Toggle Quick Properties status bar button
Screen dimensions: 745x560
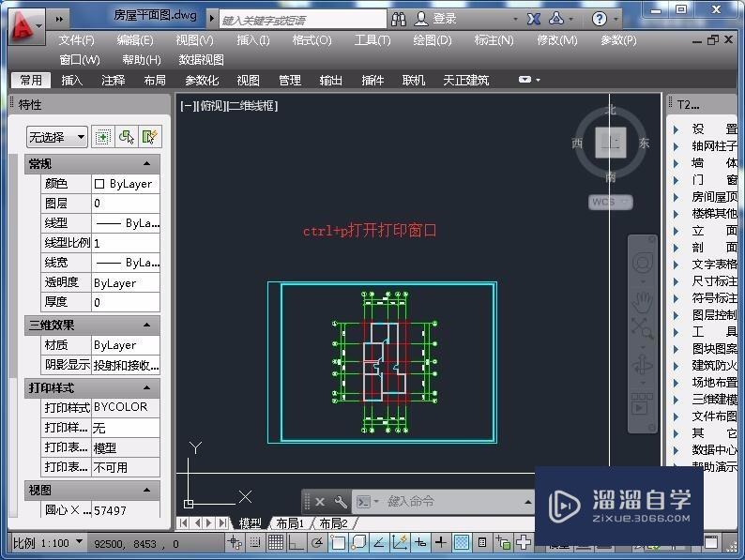coord(481,542)
